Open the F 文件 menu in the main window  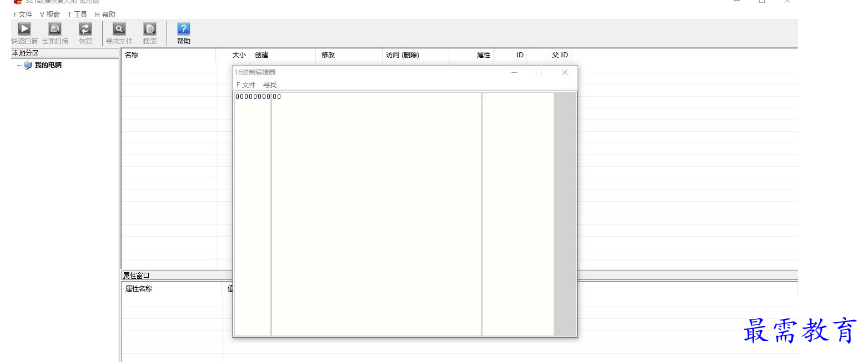click(23, 14)
